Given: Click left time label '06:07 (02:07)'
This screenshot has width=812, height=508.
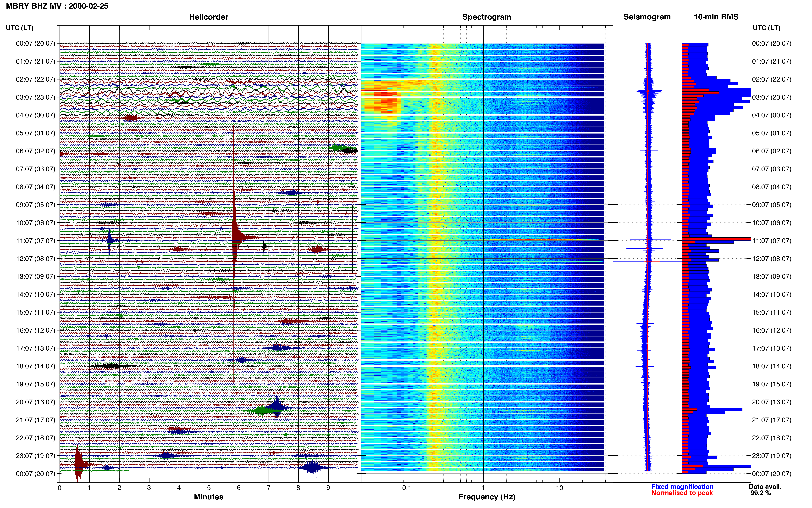Looking at the screenshot, I should [36, 151].
